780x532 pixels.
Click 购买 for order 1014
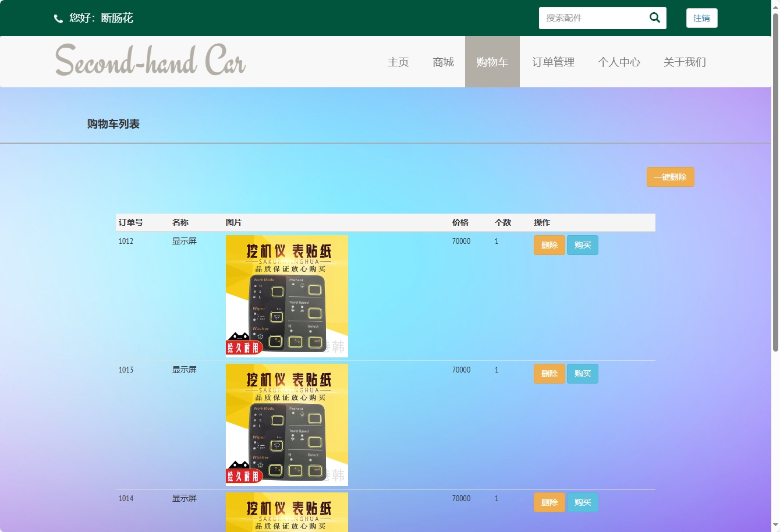(x=583, y=502)
